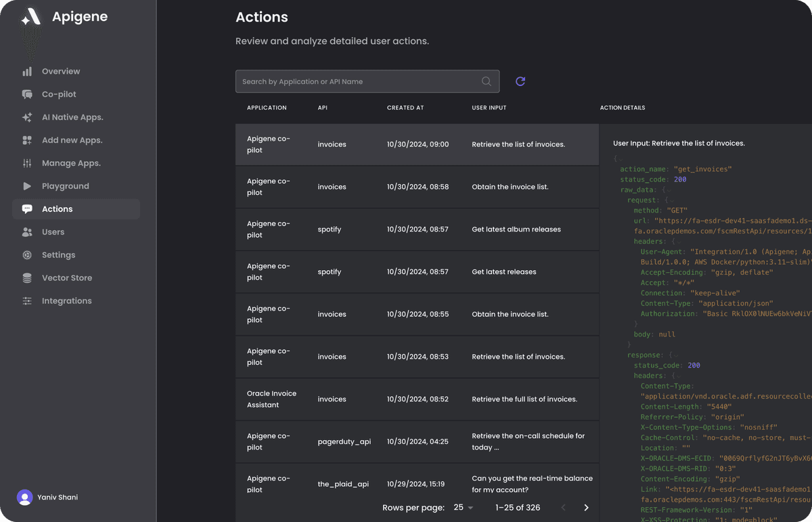
Task: Click the Settings gear icon in sidebar
Action: [27, 255]
